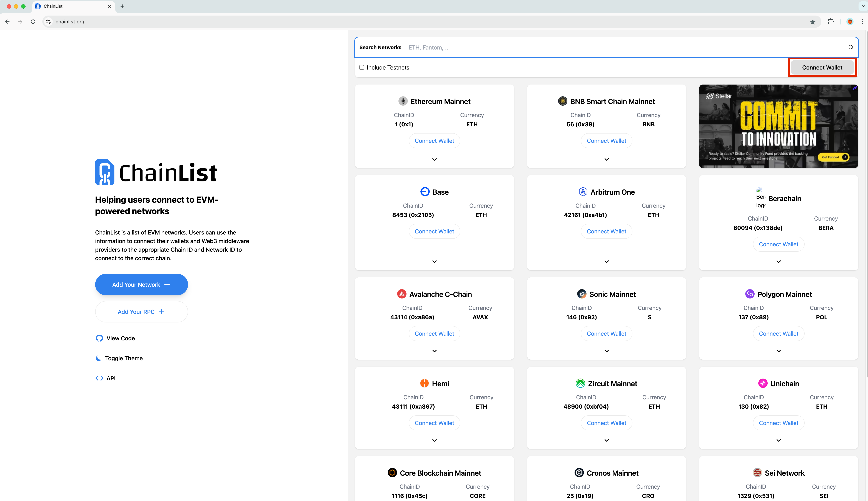Click the moon icon for Toggle Theme

[x=99, y=358]
